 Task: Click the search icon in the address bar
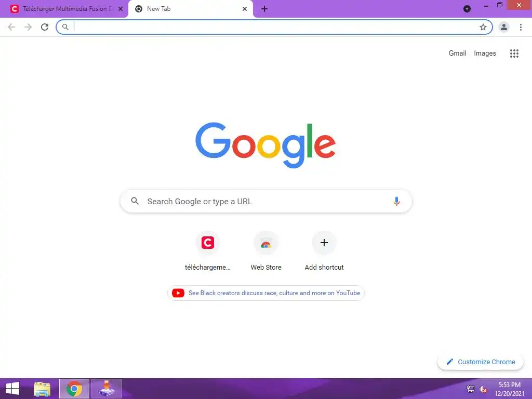(x=65, y=27)
